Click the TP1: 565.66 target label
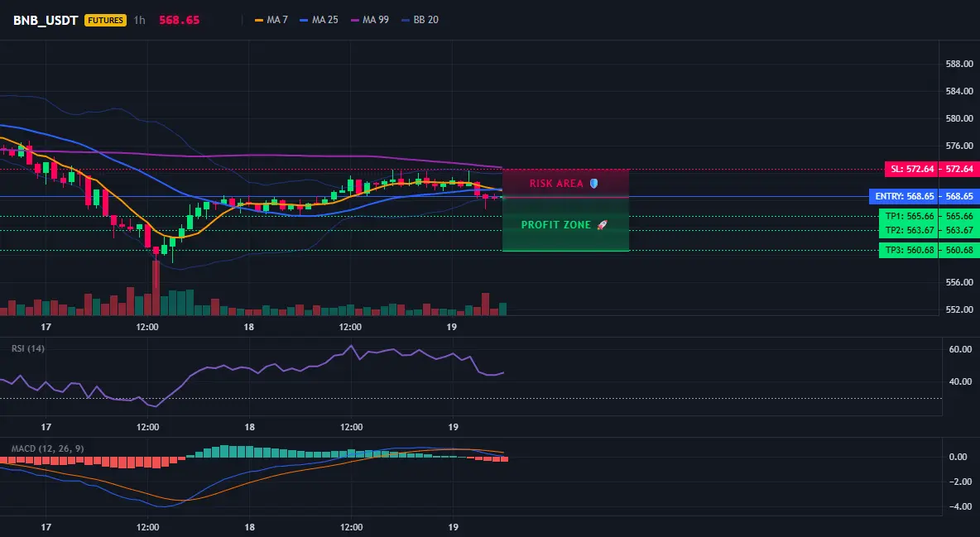 pyautogui.click(x=910, y=216)
